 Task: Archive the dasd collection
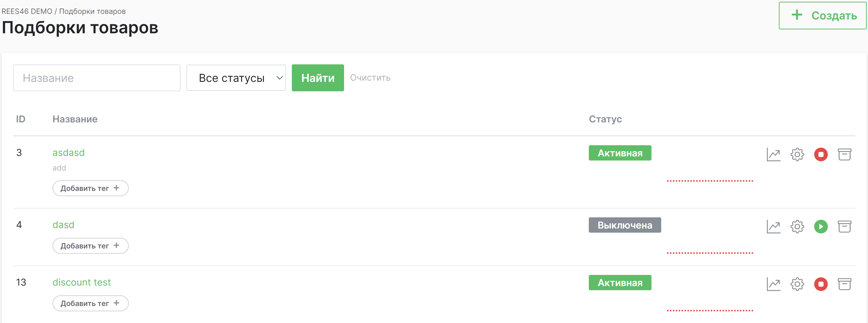tap(844, 227)
